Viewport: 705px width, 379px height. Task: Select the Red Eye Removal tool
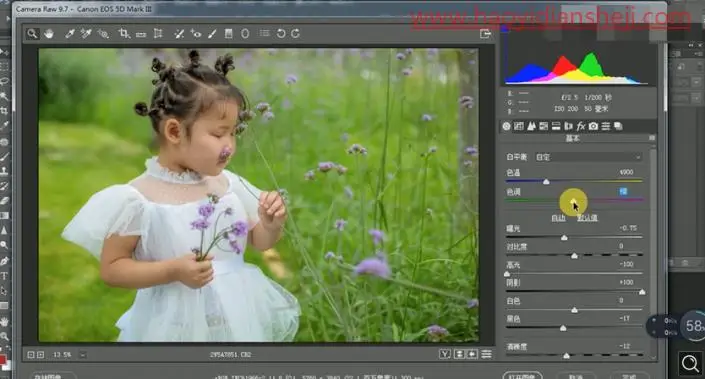pos(196,33)
